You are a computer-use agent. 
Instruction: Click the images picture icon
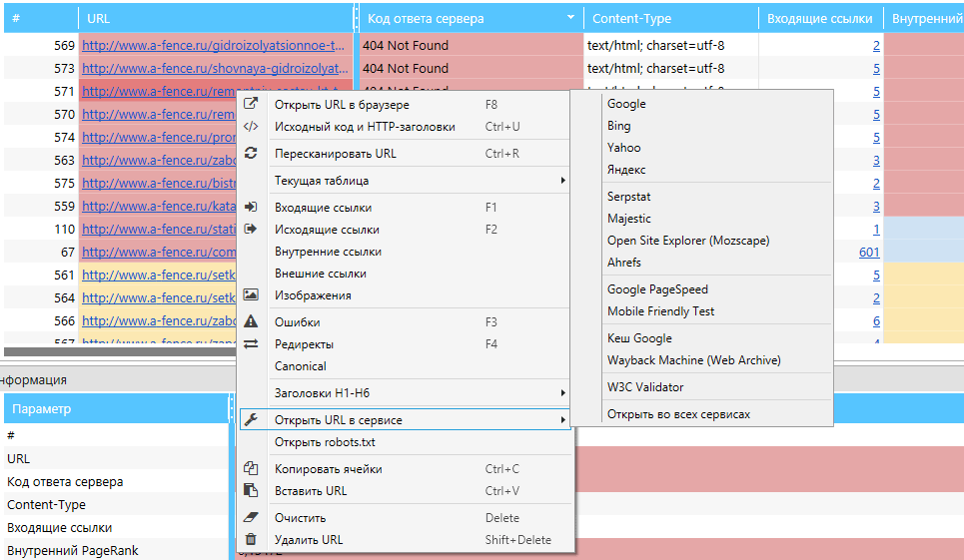252,295
